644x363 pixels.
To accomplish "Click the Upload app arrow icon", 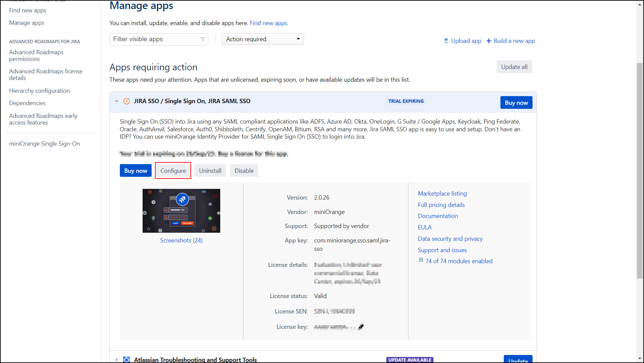I will (x=446, y=41).
